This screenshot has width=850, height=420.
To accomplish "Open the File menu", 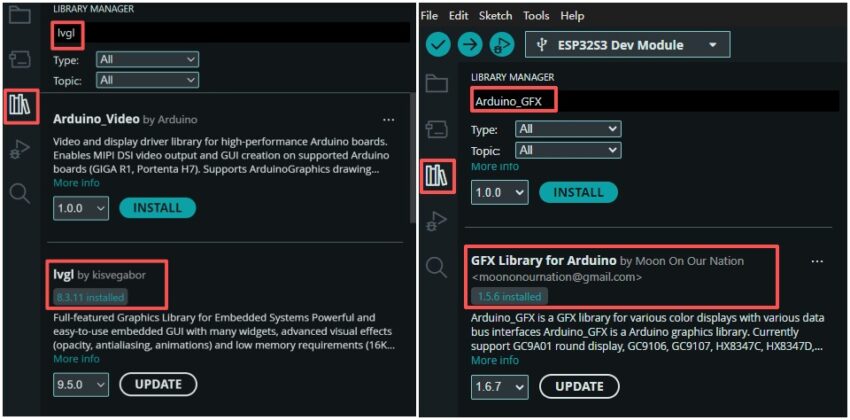I will point(429,16).
